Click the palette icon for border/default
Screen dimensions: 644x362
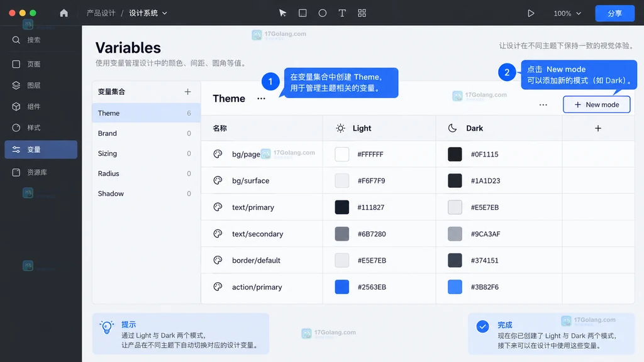(218, 260)
